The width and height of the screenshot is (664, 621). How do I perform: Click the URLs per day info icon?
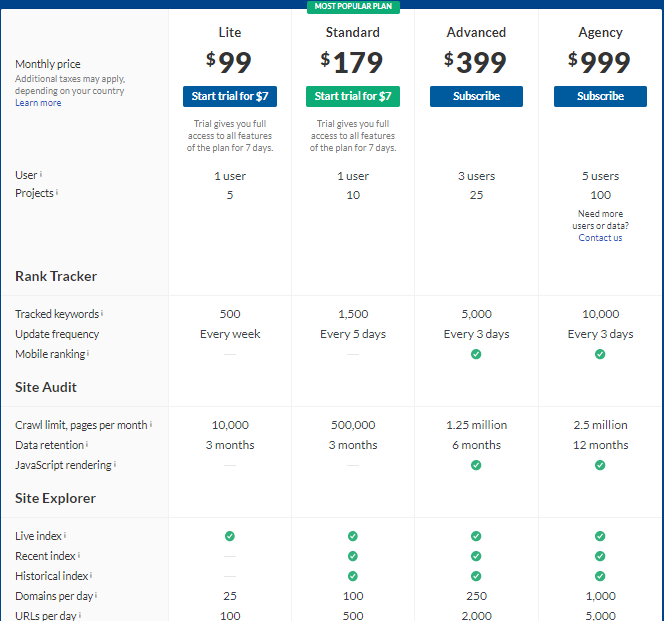click(x=80, y=614)
